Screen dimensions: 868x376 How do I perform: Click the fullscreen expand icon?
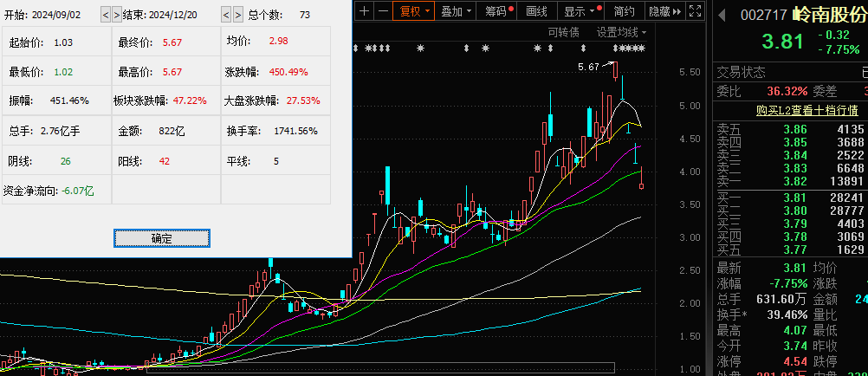[696, 11]
